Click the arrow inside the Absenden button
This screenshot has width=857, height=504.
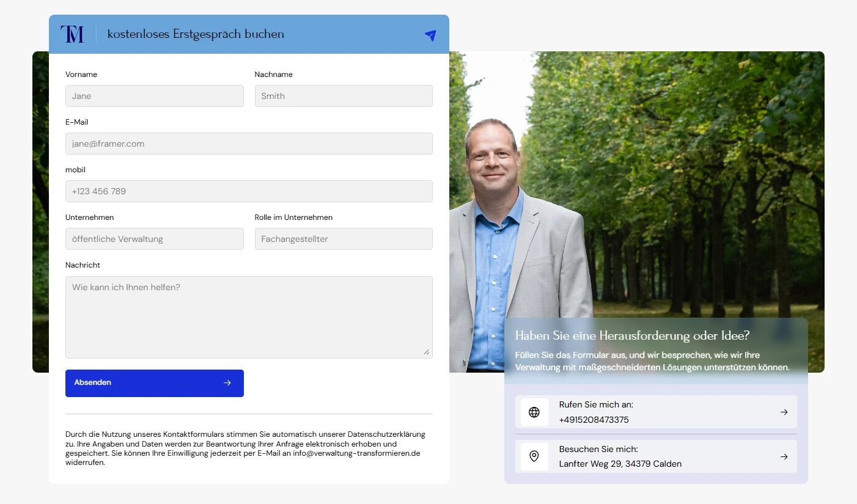click(227, 383)
